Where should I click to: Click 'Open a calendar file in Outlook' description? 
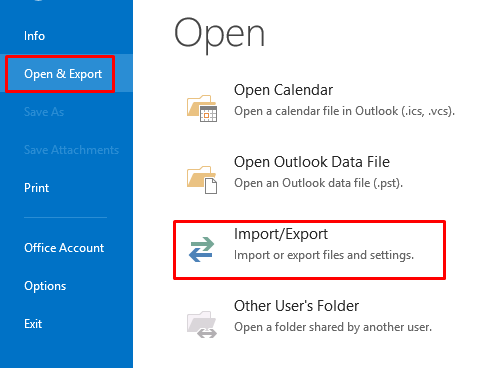[x=344, y=111]
